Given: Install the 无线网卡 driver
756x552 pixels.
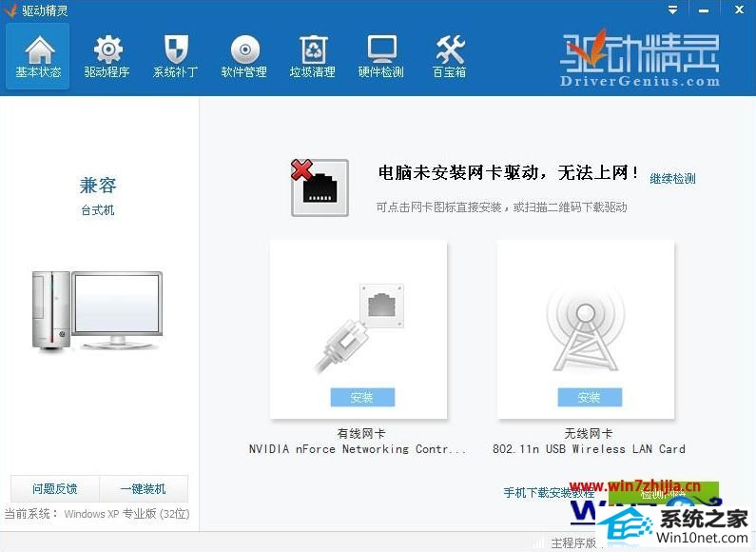Looking at the screenshot, I should click(590, 397).
